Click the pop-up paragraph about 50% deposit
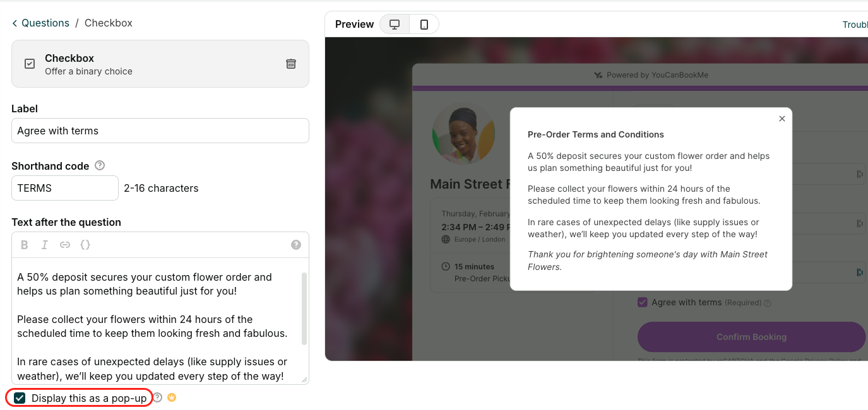 click(x=649, y=162)
